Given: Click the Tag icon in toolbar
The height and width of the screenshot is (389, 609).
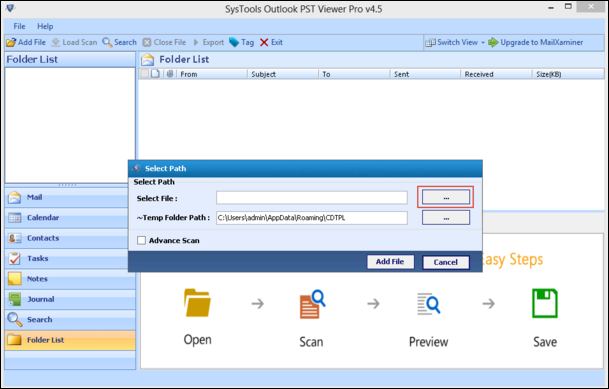Looking at the screenshot, I should tap(234, 42).
